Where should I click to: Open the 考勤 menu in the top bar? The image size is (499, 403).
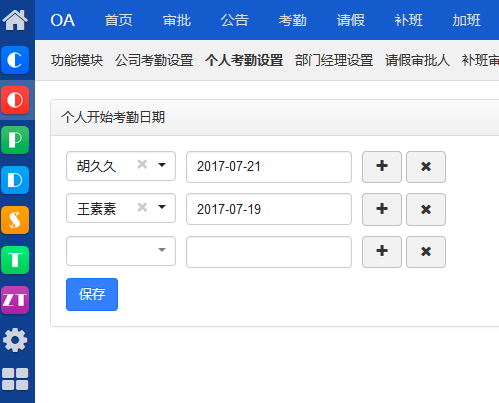pyautogui.click(x=292, y=20)
